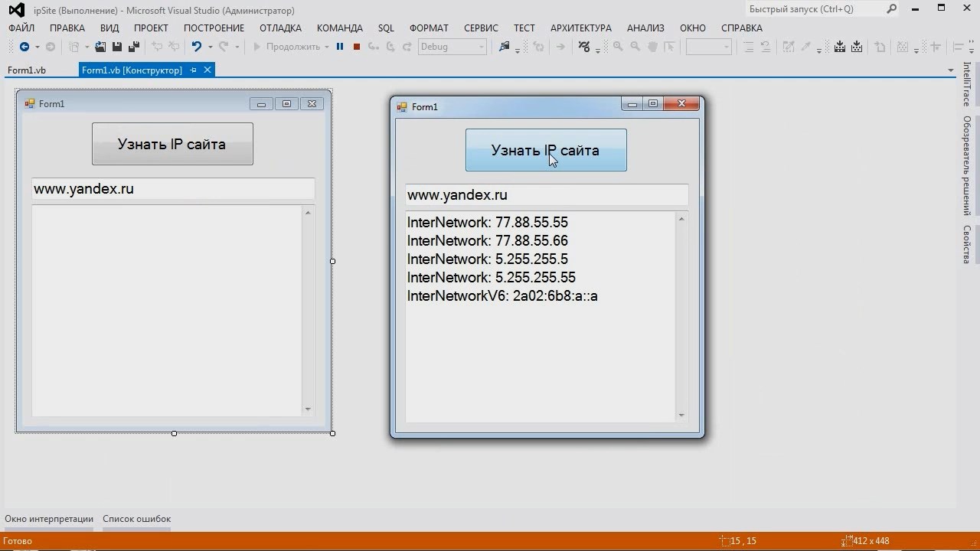Open the Undo history dropdown arrow
The height and width of the screenshot is (551, 980).
click(211, 47)
